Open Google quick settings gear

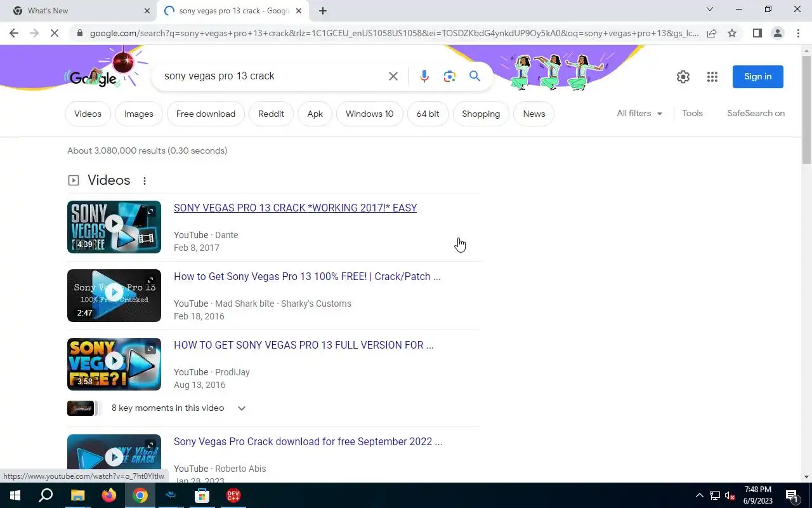point(683,77)
